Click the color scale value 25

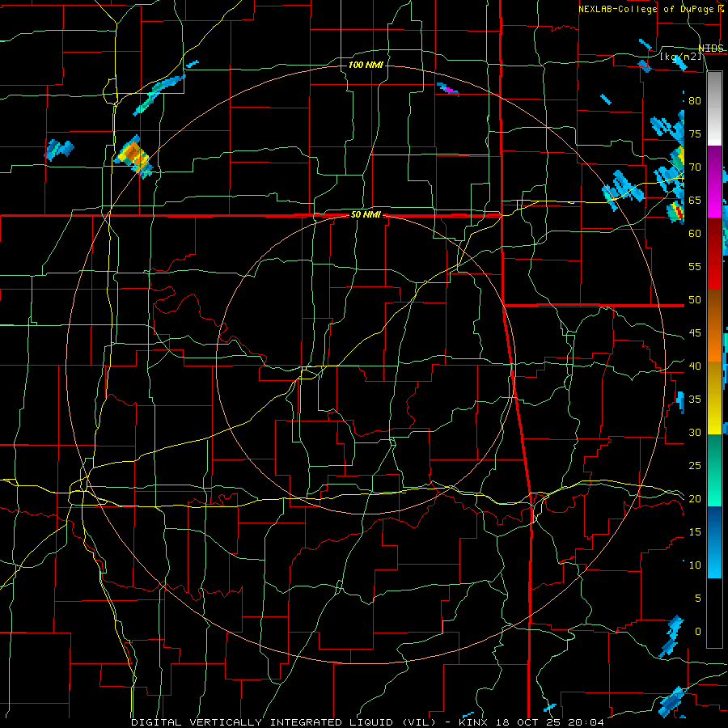(x=695, y=465)
